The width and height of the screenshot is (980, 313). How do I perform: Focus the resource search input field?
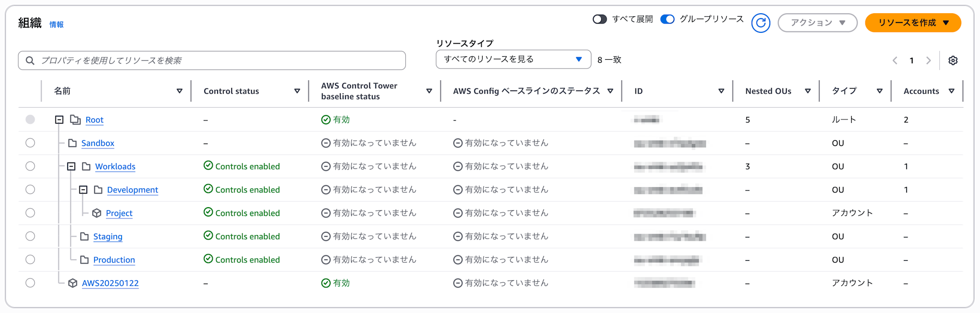click(x=212, y=60)
